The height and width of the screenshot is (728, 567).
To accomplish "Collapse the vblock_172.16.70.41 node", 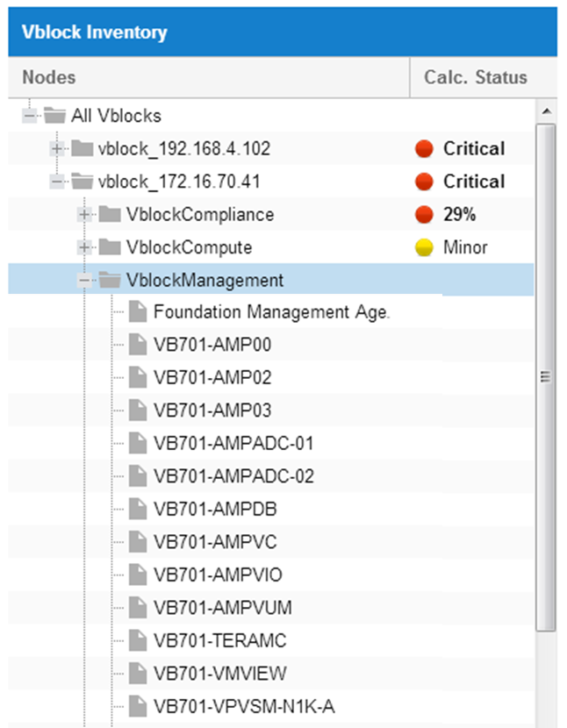I will coord(57,182).
